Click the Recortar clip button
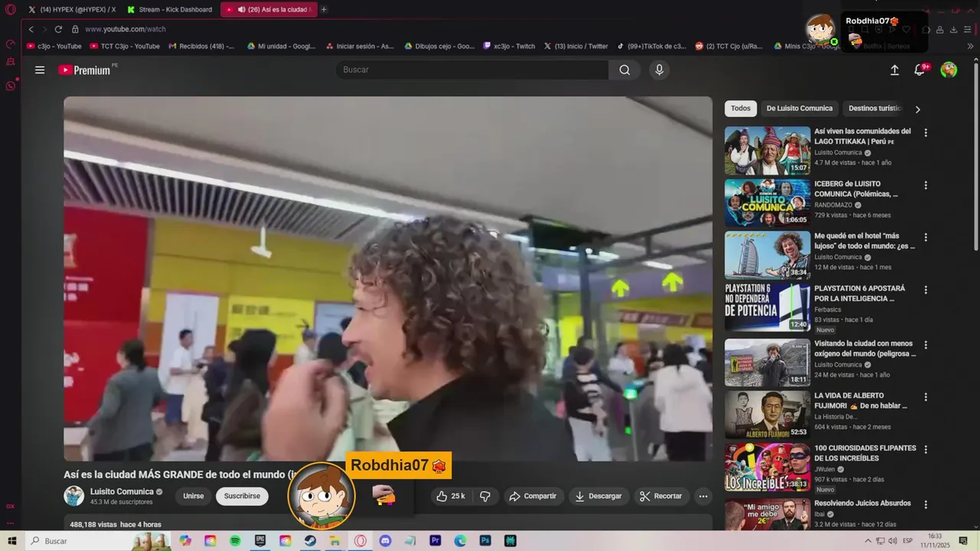 point(661,496)
